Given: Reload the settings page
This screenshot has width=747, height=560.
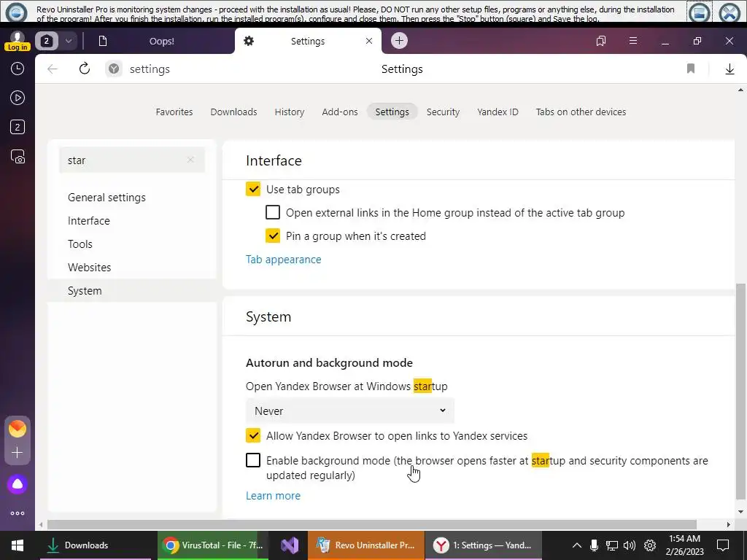Looking at the screenshot, I should pyautogui.click(x=85, y=69).
